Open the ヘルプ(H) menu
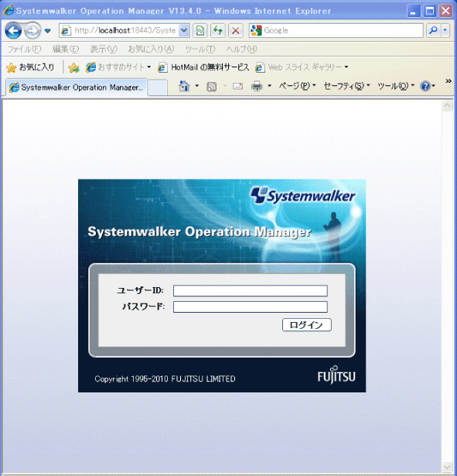 click(242, 50)
